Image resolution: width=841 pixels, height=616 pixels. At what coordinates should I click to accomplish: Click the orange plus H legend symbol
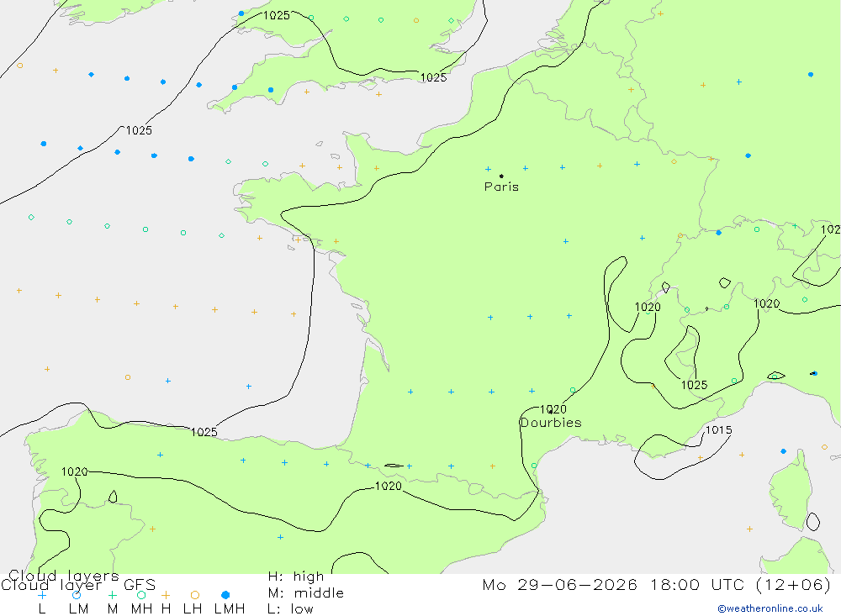pyautogui.click(x=166, y=595)
